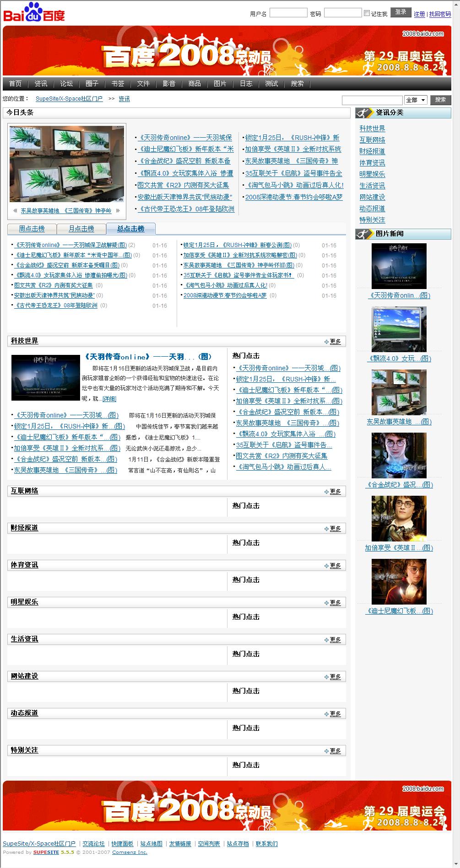This screenshot has height=868, width=460.
Task: Open the [详细] details link
Action: pos(109,399)
